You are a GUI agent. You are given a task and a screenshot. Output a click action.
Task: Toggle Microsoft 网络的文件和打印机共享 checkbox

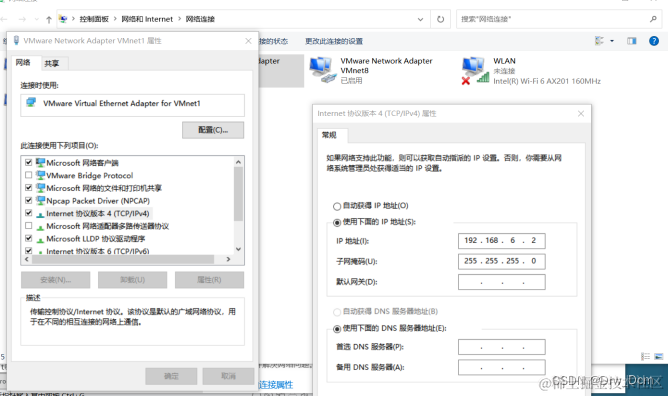pos(29,187)
